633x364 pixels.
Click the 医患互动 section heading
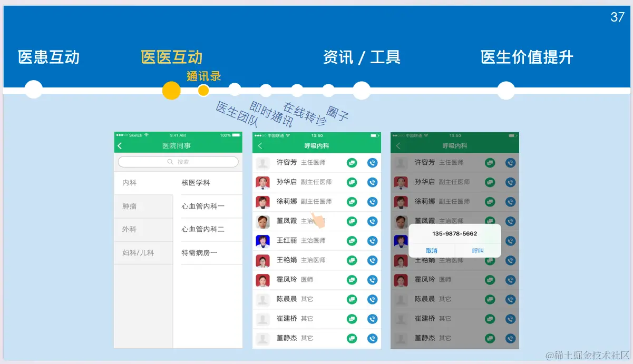48,57
